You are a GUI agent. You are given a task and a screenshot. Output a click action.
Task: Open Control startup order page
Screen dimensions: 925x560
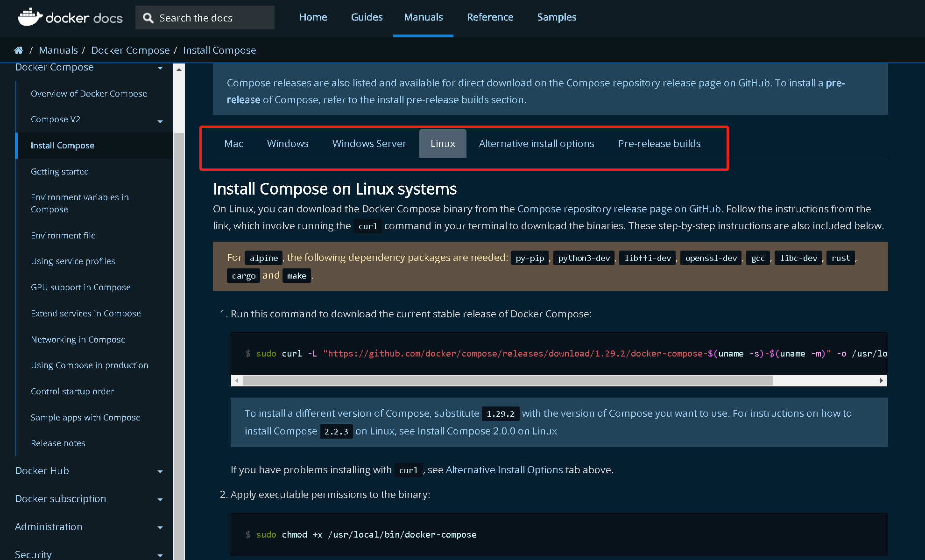point(72,391)
